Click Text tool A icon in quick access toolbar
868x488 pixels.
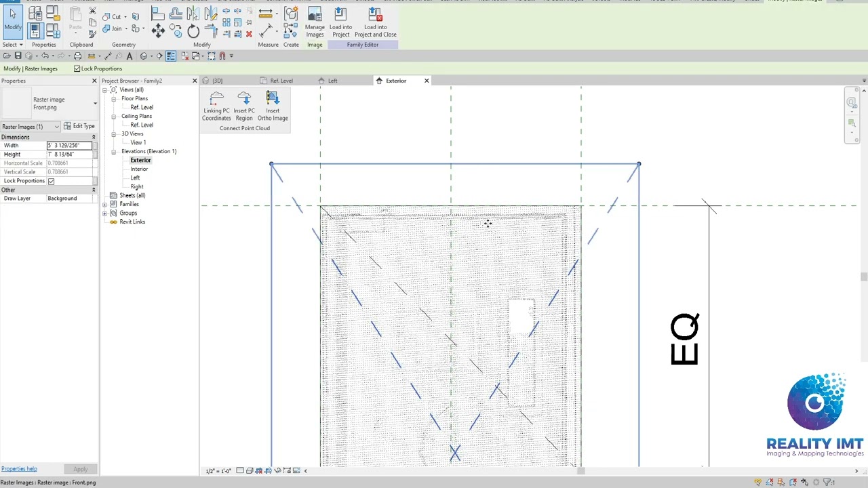coord(130,56)
